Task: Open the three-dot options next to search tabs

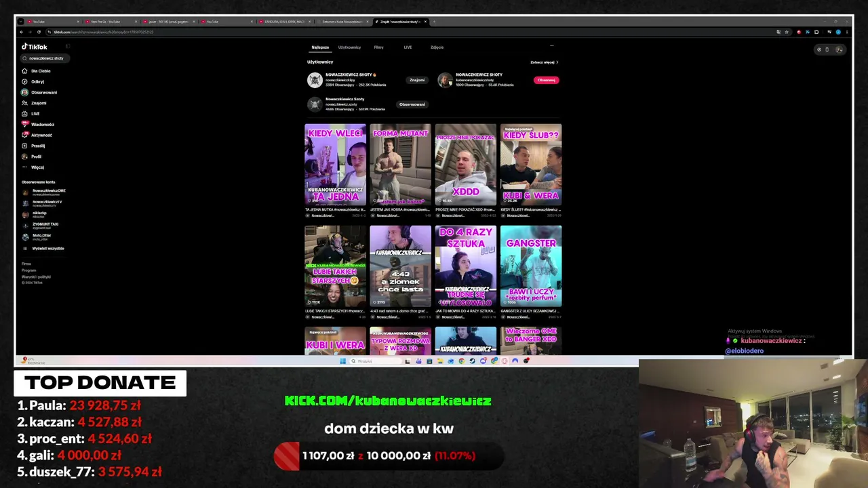Action: tap(551, 47)
